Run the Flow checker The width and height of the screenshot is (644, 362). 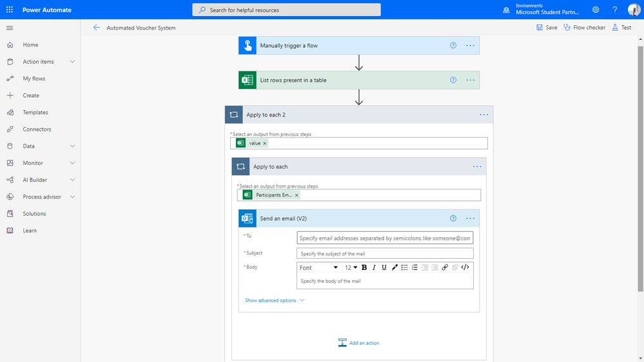click(585, 28)
